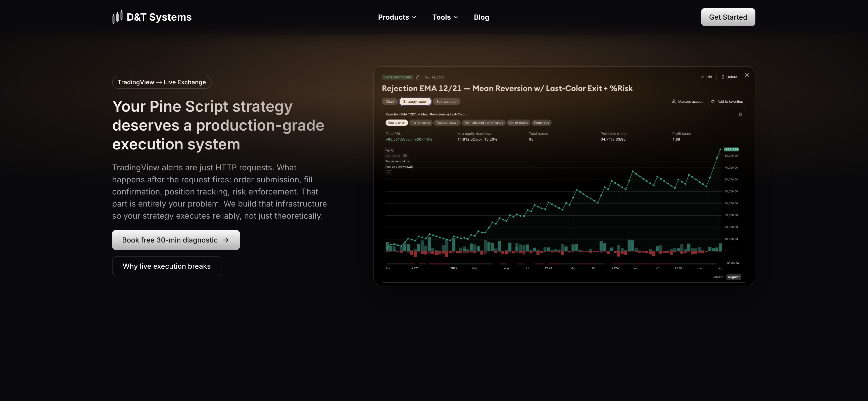Switch chart scale to Regular
Viewport: 868px width, 401px height.
coord(734,277)
